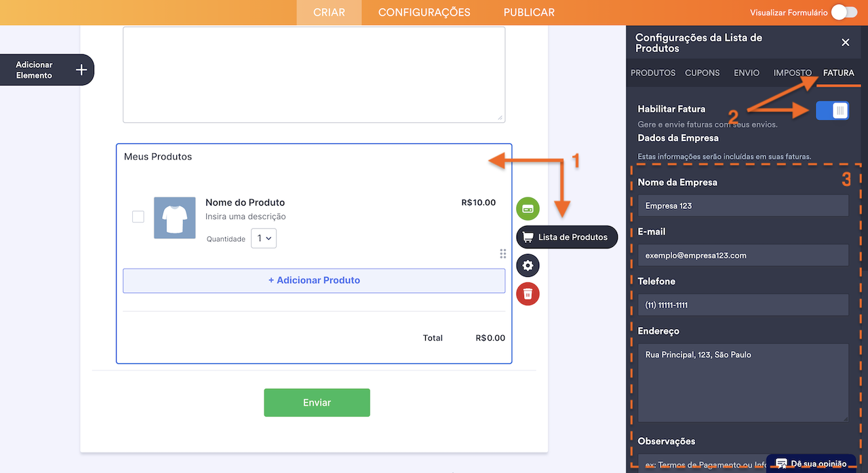Disable the Habilitar Fatura toggle
This screenshot has width=868, height=473.
(832, 110)
